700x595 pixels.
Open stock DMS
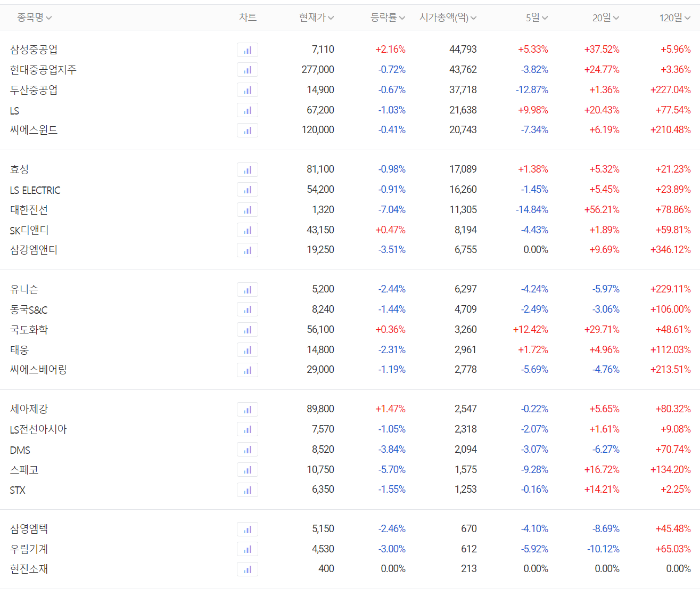20,450
